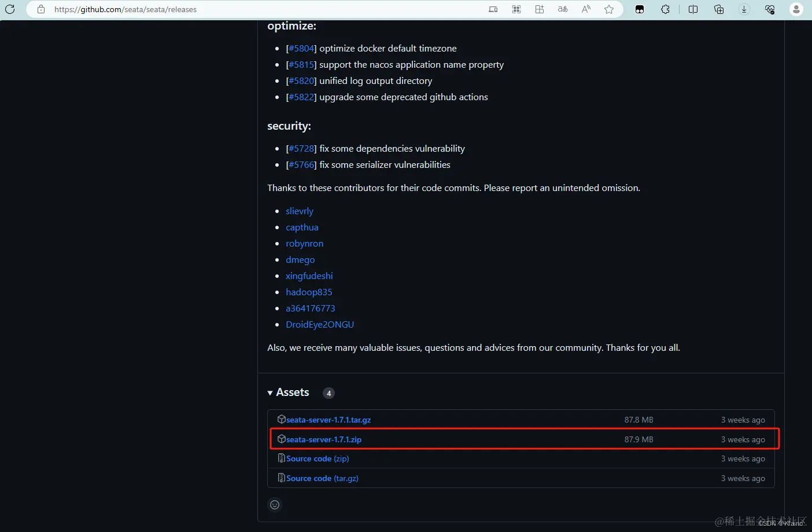
Task: Open pull request #5822 link
Action: pyautogui.click(x=301, y=97)
